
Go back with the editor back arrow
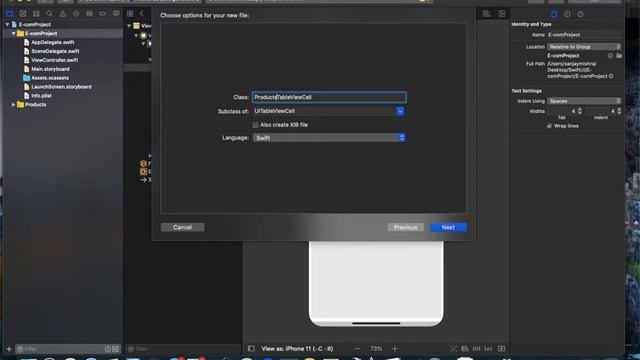pos(142,13)
